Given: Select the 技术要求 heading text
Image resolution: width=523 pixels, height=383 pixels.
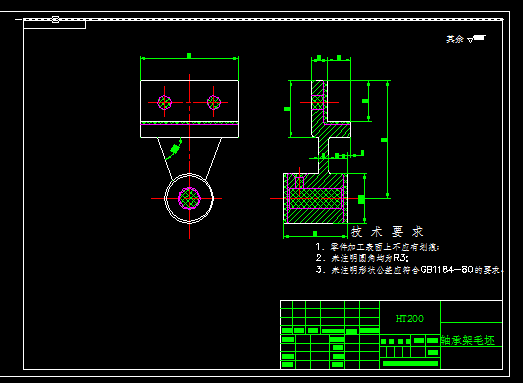Looking at the screenshot, I should pos(387,232).
